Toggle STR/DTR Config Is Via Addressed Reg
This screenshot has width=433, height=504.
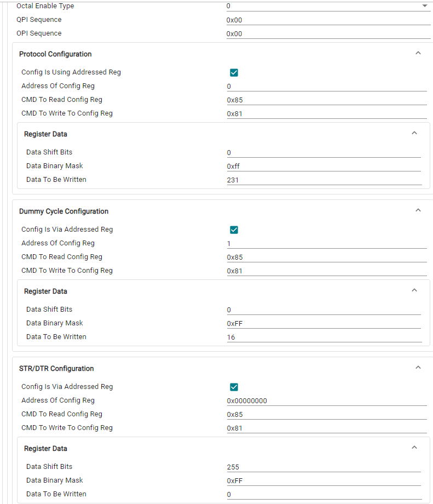(234, 387)
